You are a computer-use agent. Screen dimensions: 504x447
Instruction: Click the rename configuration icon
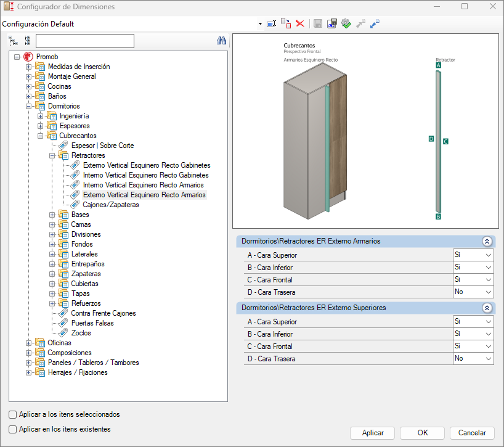tap(271, 23)
